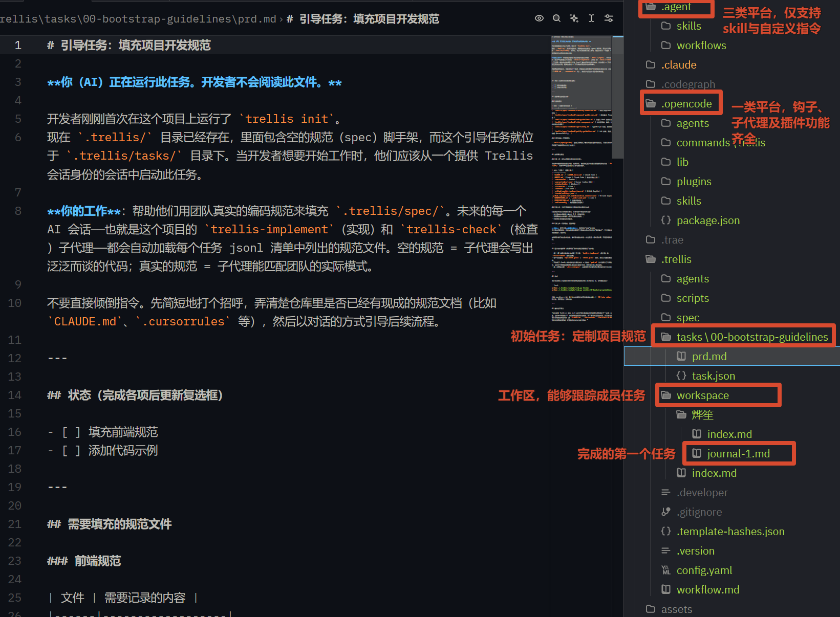Select the braces icon beside task.json

click(681, 376)
